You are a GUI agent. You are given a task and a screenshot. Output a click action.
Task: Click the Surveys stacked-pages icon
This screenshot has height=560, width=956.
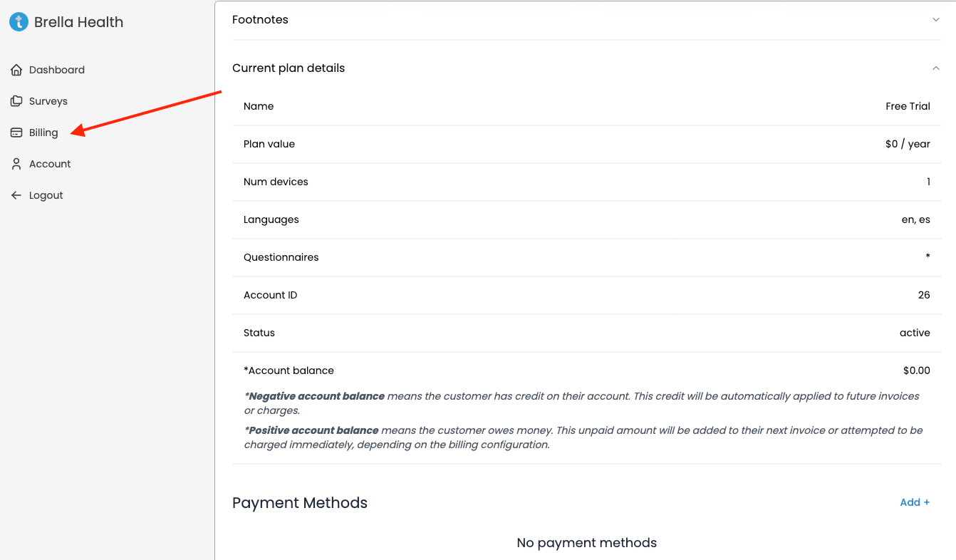pos(16,101)
